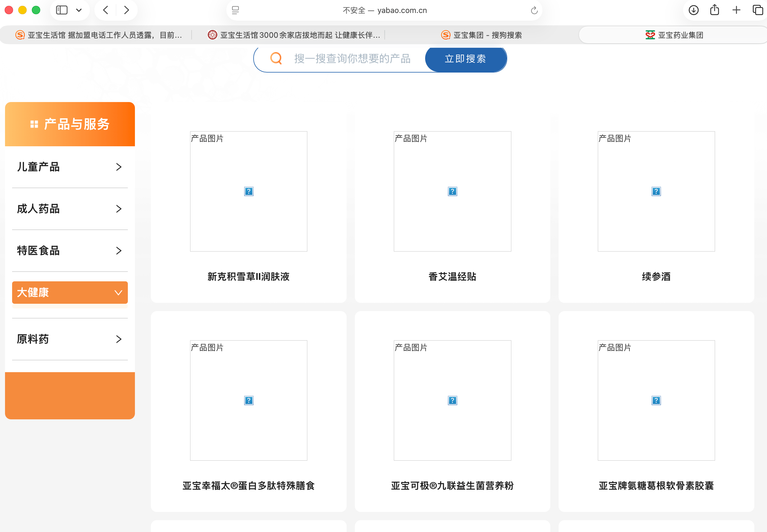Click the page reader icon in the address bar
The height and width of the screenshot is (532, 767).
[x=235, y=10]
